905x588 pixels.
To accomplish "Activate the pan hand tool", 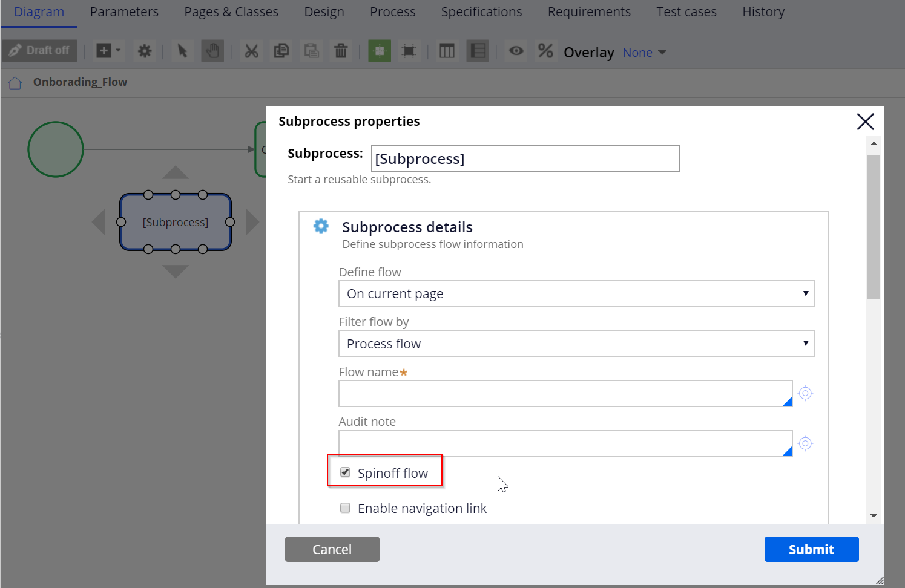I will tap(212, 51).
